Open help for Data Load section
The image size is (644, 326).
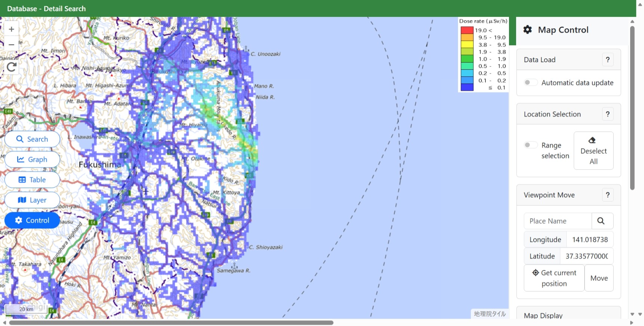[608, 60]
